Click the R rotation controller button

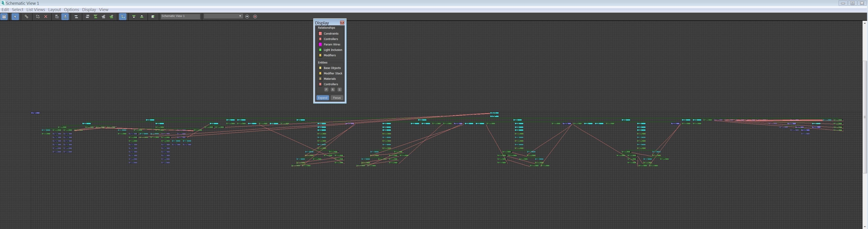(333, 90)
